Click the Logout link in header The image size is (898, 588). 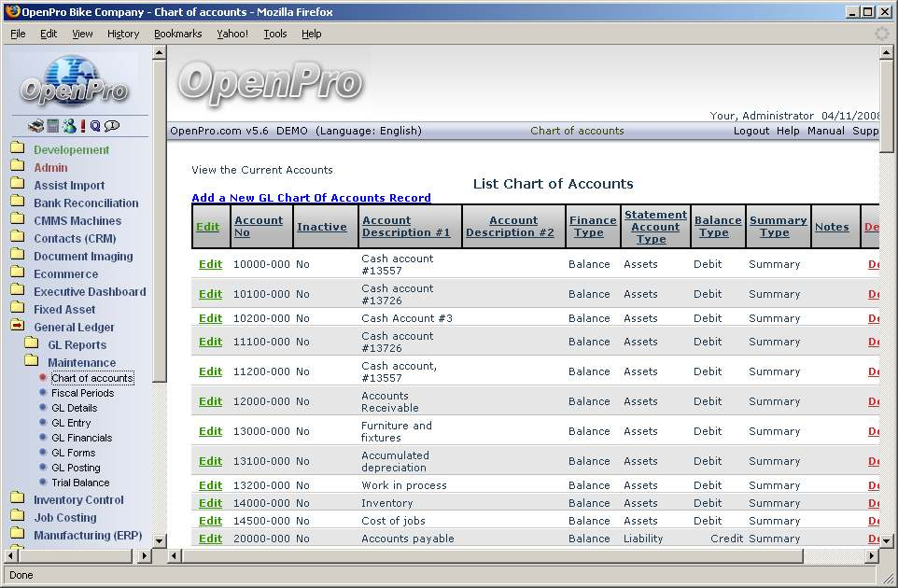tap(751, 131)
